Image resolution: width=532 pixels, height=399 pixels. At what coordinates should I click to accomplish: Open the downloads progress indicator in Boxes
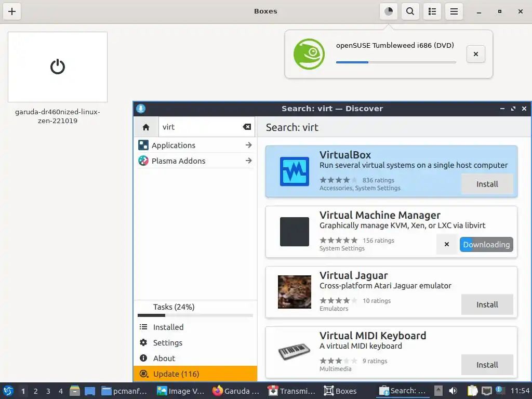tap(389, 11)
